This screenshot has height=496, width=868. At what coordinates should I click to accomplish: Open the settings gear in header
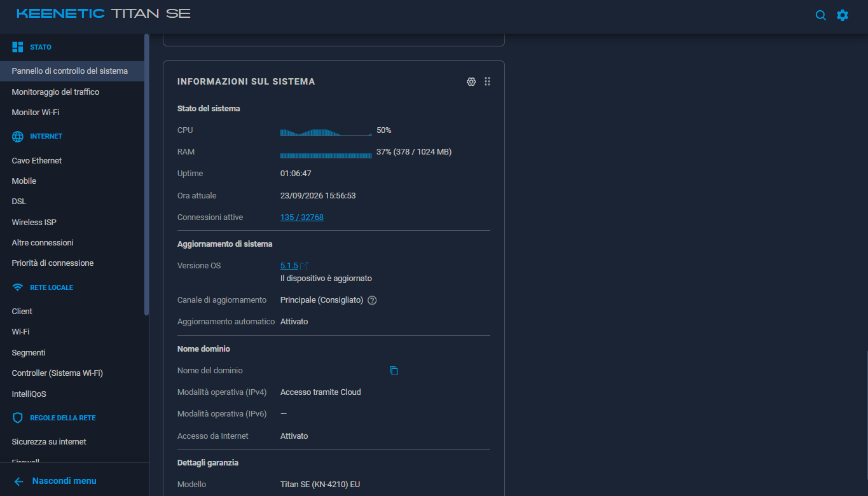(x=843, y=15)
